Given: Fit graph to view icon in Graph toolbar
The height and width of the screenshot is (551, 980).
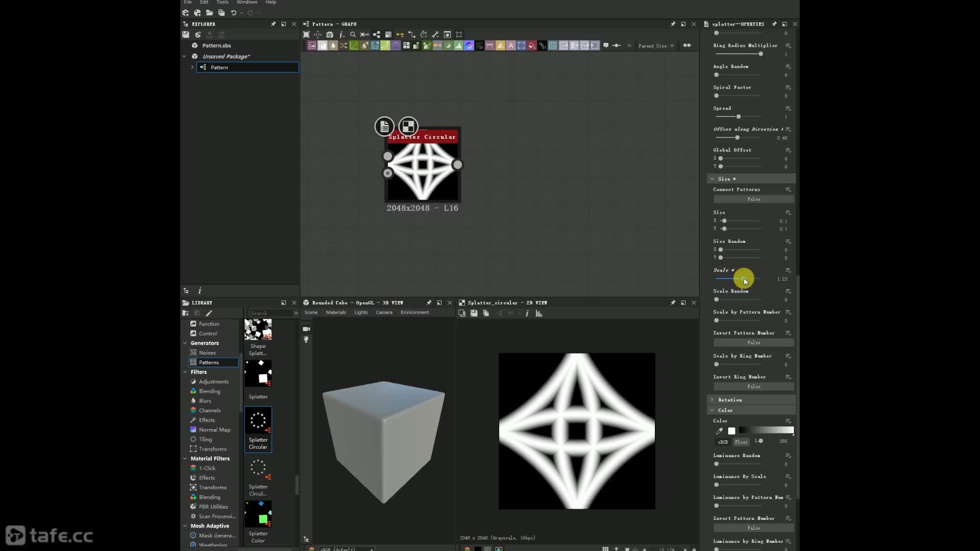Looking at the screenshot, I should 306,35.
